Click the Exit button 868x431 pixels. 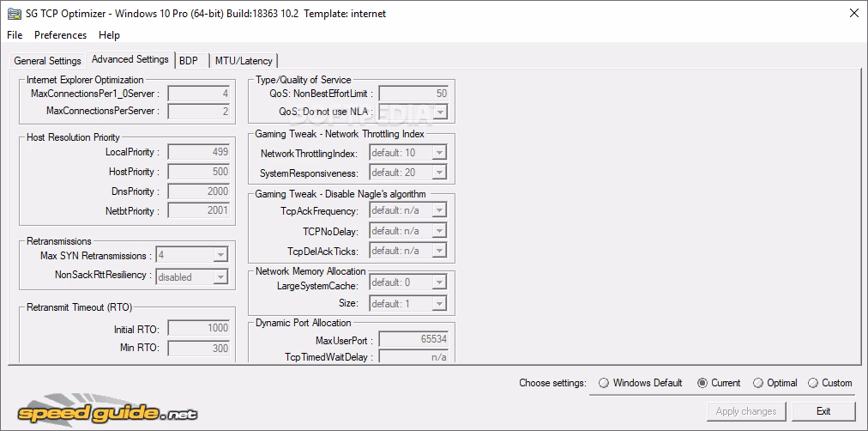[823, 411]
